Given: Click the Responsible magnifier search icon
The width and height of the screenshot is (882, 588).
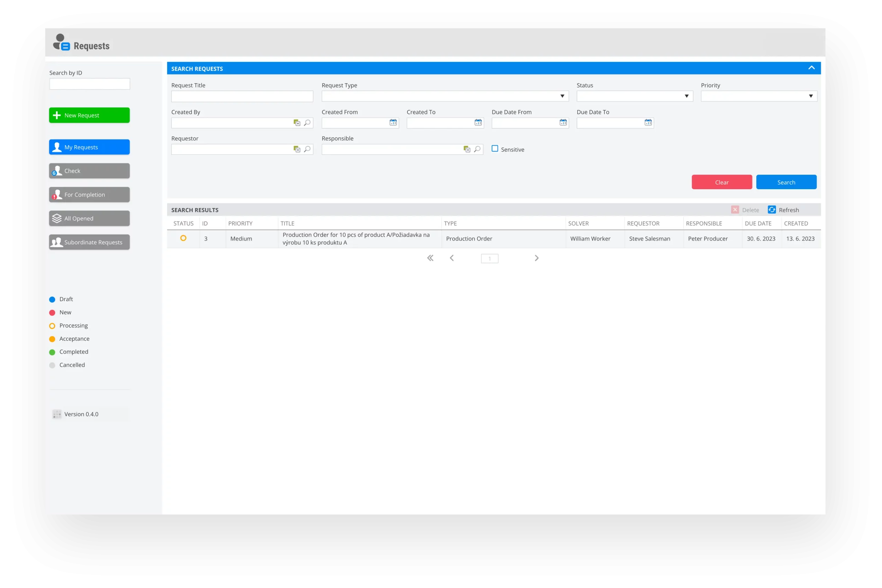Looking at the screenshot, I should click(477, 149).
